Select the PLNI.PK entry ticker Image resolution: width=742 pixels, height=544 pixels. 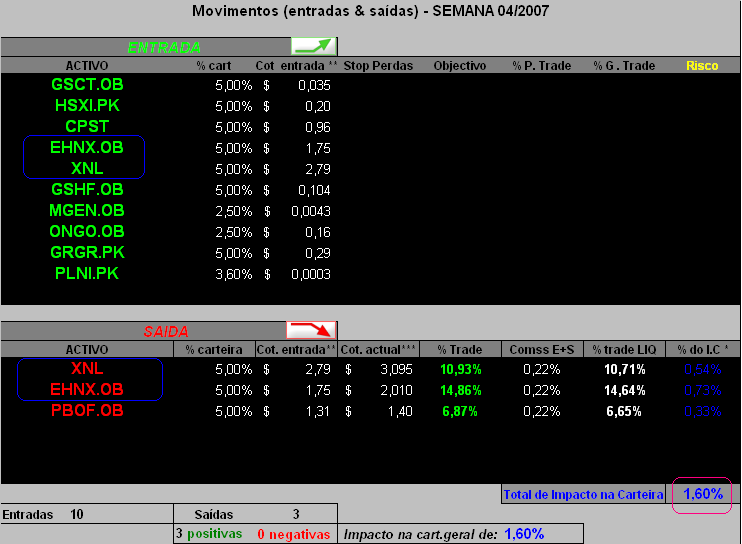point(87,273)
